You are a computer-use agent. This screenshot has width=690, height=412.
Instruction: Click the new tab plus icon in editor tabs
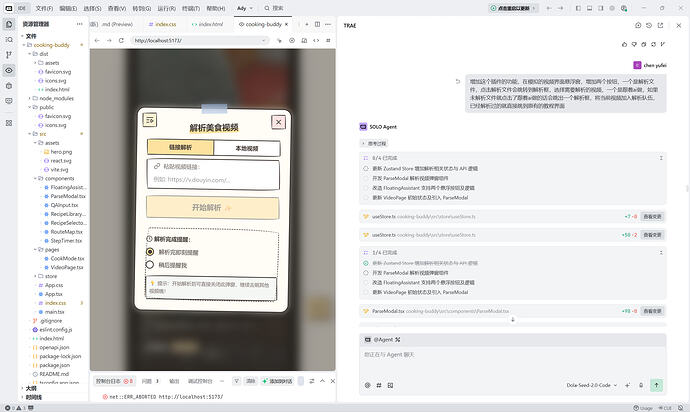tap(307, 24)
